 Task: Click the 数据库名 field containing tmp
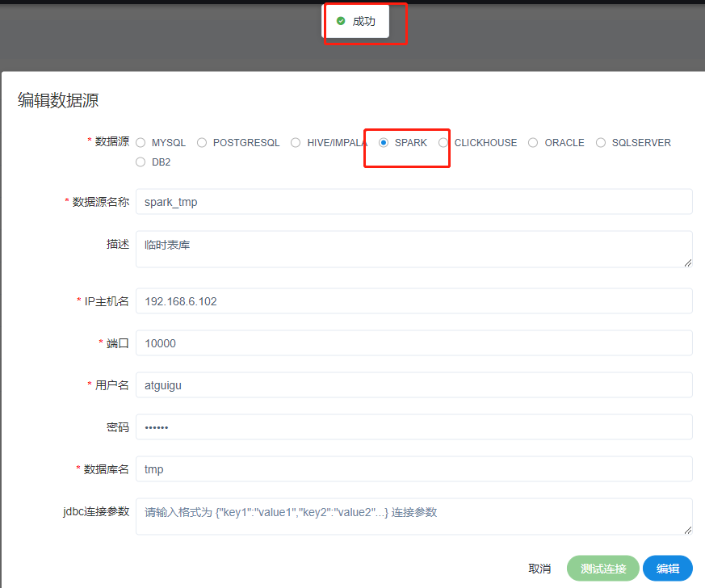click(x=413, y=469)
